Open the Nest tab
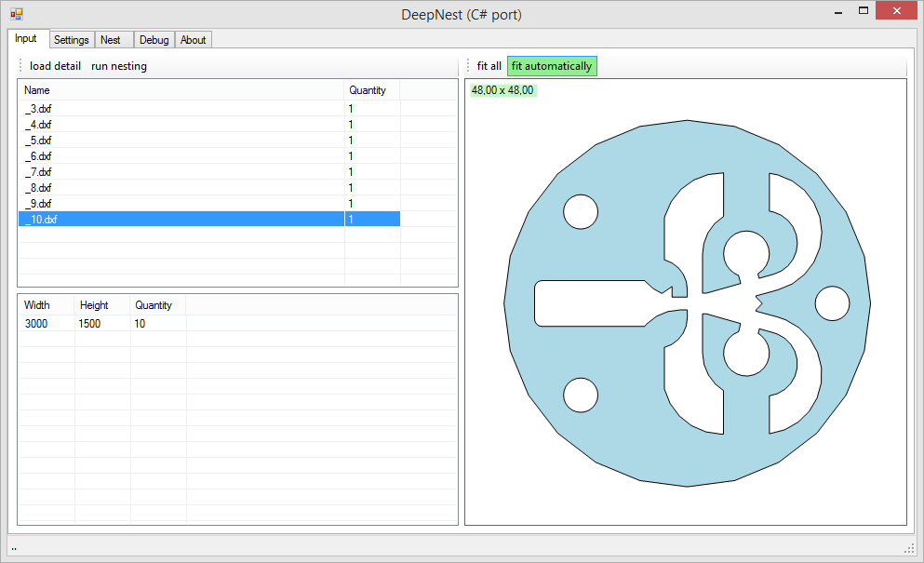Screen dimensions: 924x563 (111, 40)
